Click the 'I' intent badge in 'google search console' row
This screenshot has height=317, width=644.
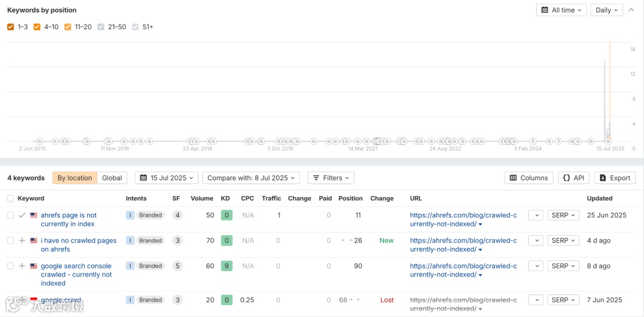tap(130, 266)
